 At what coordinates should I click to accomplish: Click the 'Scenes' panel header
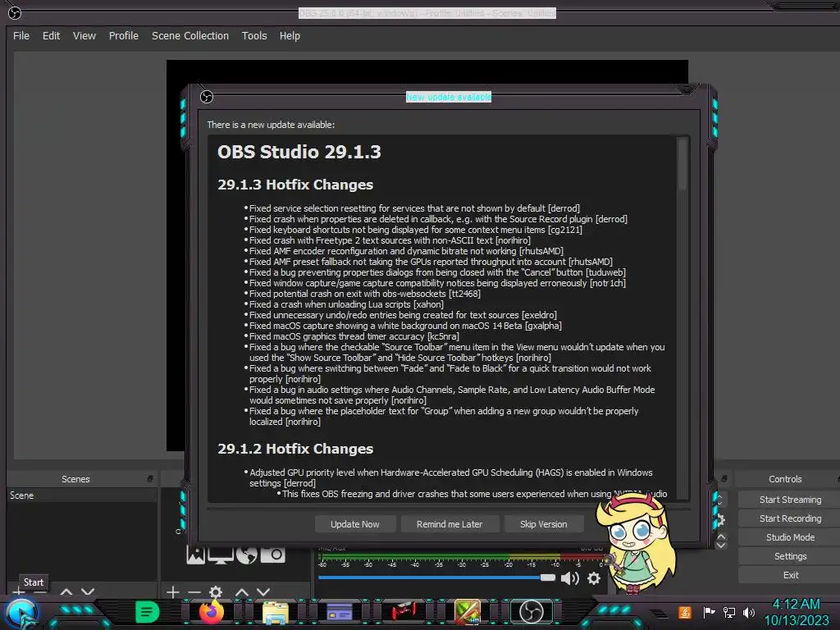point(75,479)
